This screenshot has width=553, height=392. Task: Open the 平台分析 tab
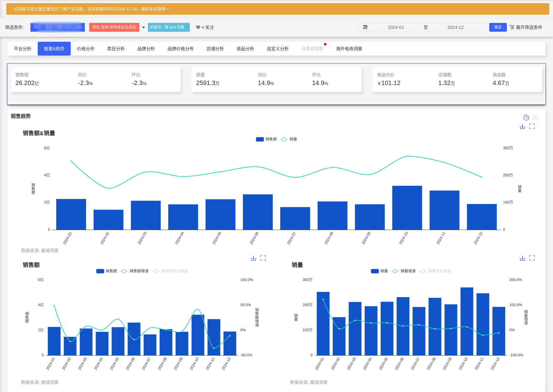23,49
